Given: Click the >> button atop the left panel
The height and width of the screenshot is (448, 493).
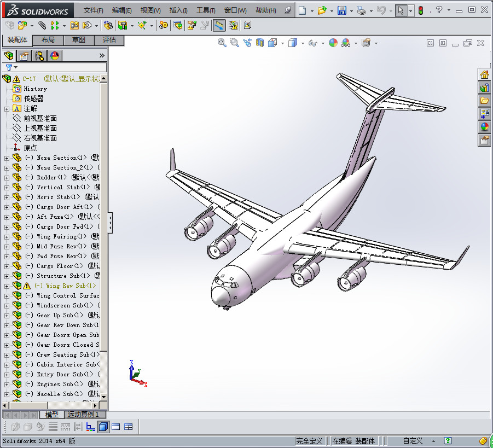Looking at the screenshot, I should coord(102,55).
